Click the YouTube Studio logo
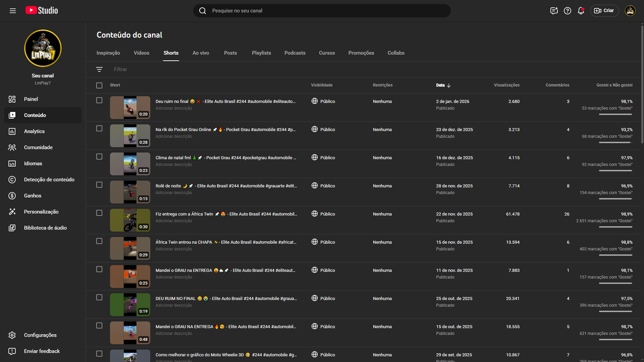644x362 pixels. coord(42,11)
